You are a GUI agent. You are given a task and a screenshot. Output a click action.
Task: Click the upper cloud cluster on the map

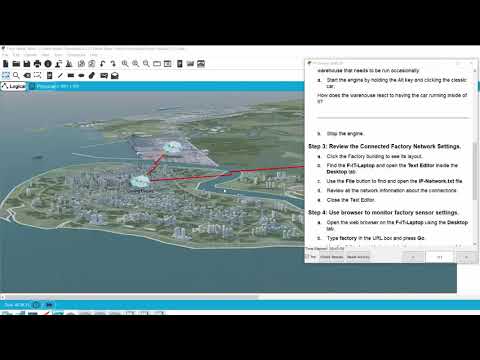click(x=172, y=147)
